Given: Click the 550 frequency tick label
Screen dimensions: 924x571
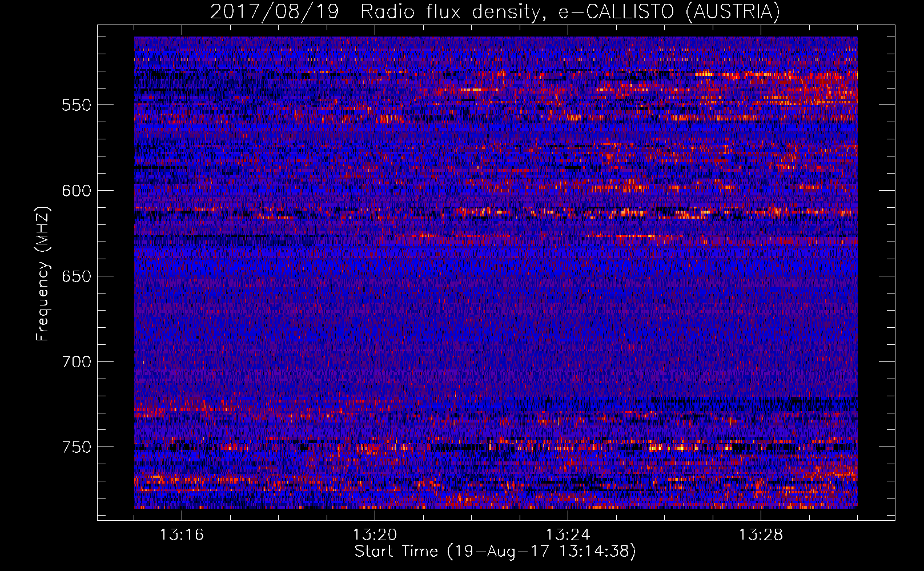Looking at the screenshot, I should pos(77,105).
